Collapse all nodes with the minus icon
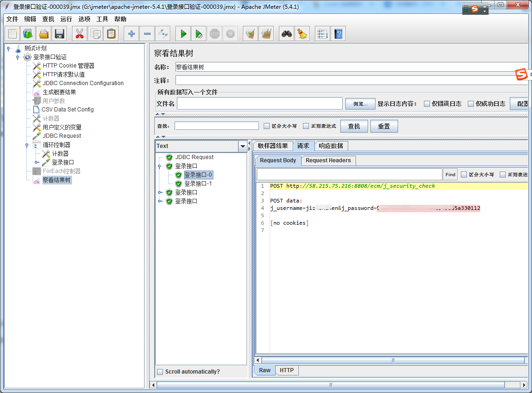The image size is (532, 393). point(147,34)
